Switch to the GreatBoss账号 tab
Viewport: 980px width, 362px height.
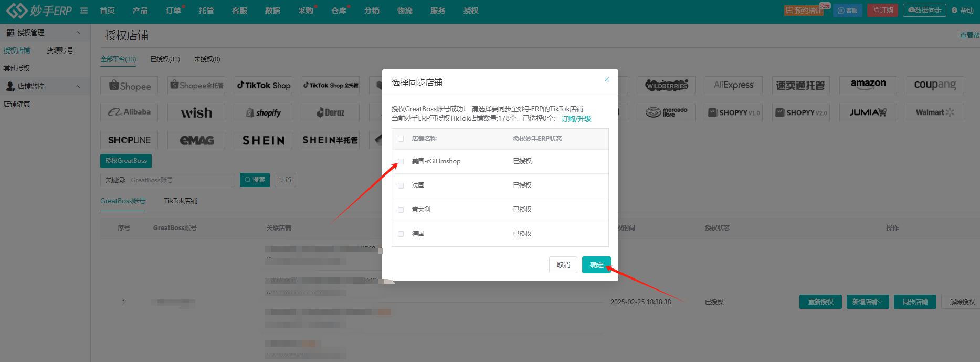click(123, 201)
